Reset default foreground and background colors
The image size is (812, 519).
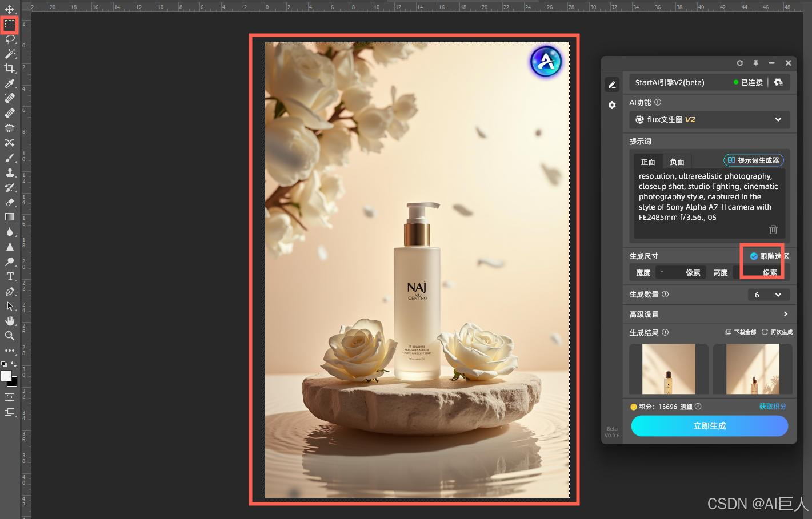pyautogui.click(x=4, y=364)
